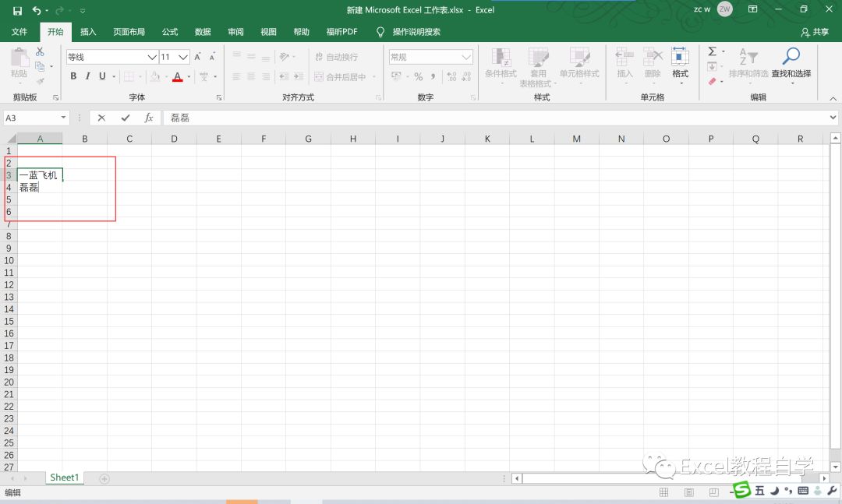Image resolution: width=842 pixels, height=504 pixels.
Task: Click the Increase Indent icon
Action: click(299, 77)
